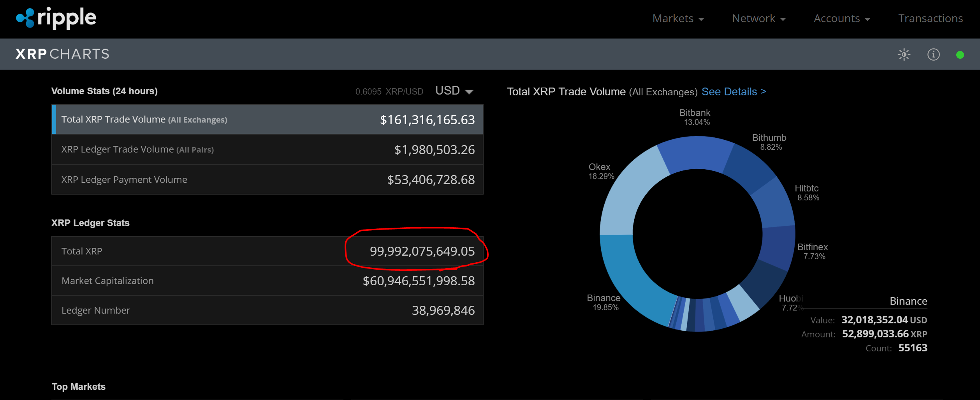Open the Accounts dropdown menu
Image resolution: width=980 pixels, height=400 pixels.
(x=841, y=18)
